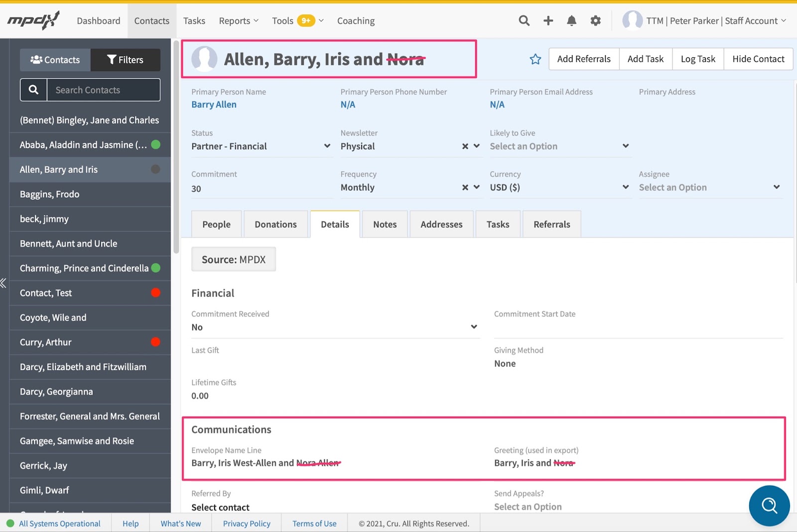Collapse the sidebar with double chevron
Viewport: 797px width, 532px height.
pyautogui.click(x=3, y=283)
